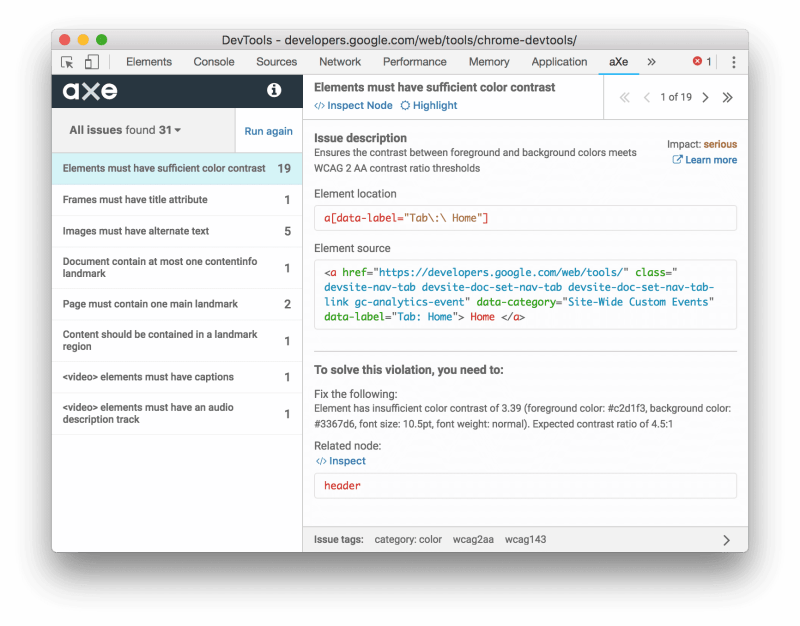Image resolution: width=800 pixels, height=626 pixels.
Task: Click the Run again button
Action: tap(268, 131)
